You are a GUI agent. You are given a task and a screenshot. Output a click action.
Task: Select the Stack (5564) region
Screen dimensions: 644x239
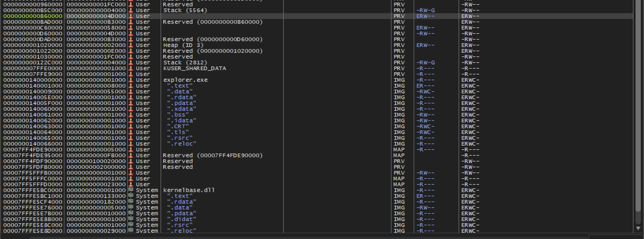coord(185,10)
